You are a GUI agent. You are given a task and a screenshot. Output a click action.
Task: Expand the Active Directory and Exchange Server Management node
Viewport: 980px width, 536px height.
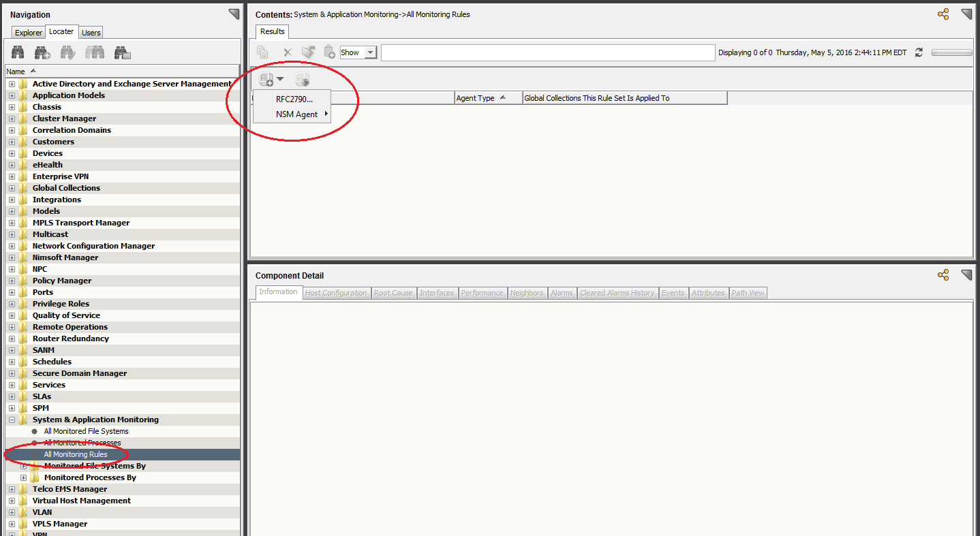click(x=12, y=84)
